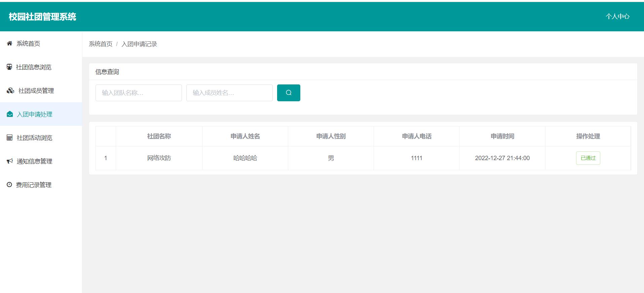Go to 社团成员管理 in the sidebar
The image size is (644, 293).
(41, 90)
